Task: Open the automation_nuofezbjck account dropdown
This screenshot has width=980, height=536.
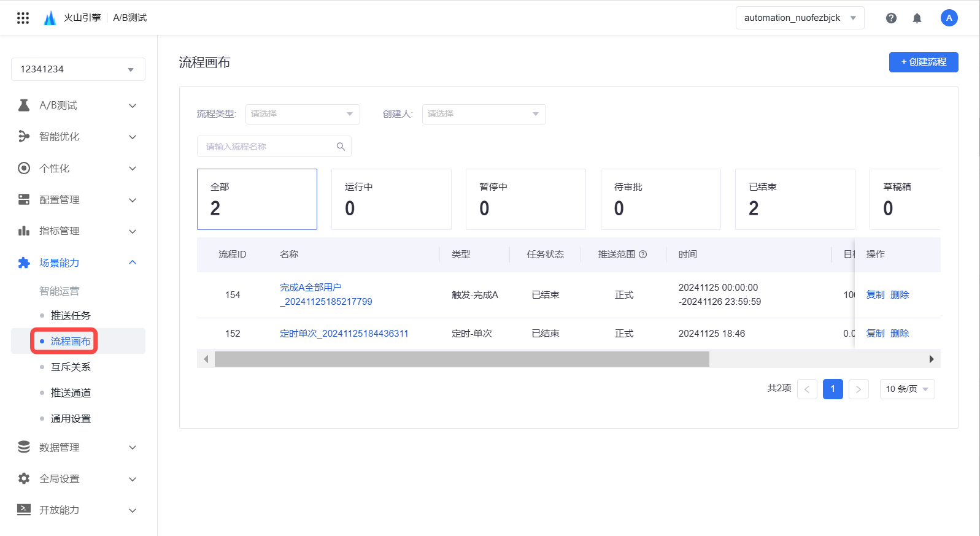Action: click(800, 18)
